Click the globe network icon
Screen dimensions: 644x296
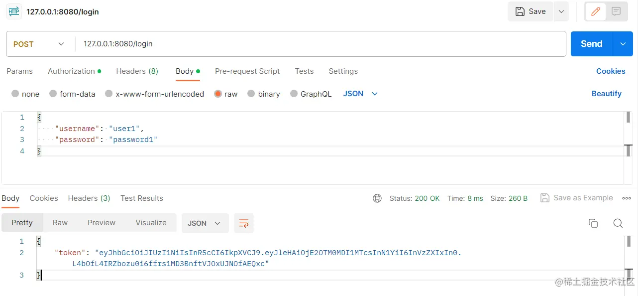377,198
